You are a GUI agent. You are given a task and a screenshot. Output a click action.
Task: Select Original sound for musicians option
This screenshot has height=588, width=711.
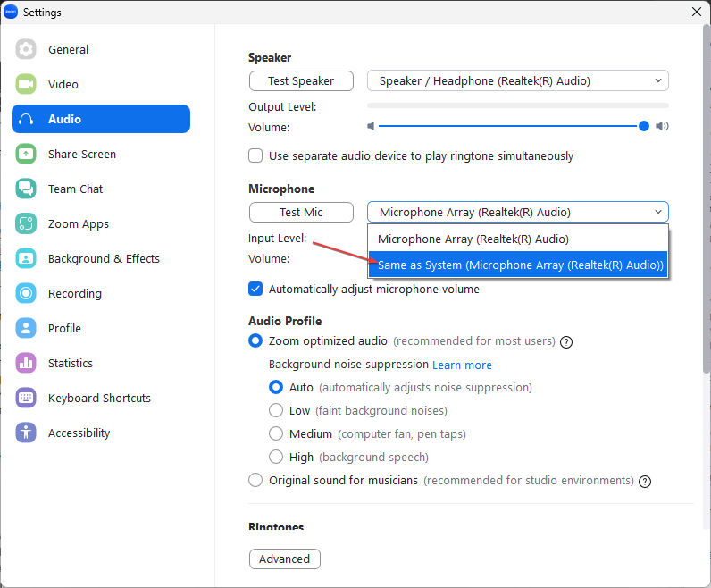point(255,480)
